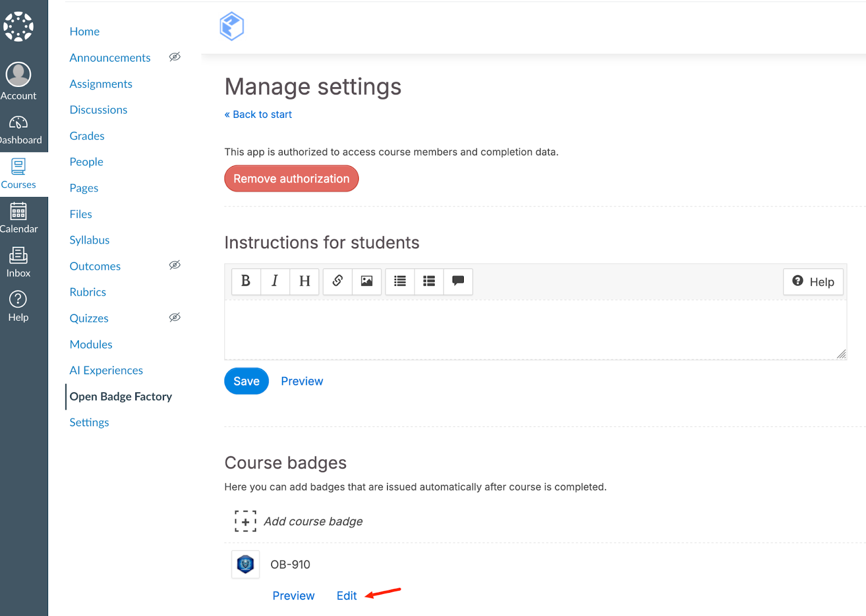Click Edit under the OB-910 badge
The image size is (866, 616).
[x=346, y=595]
